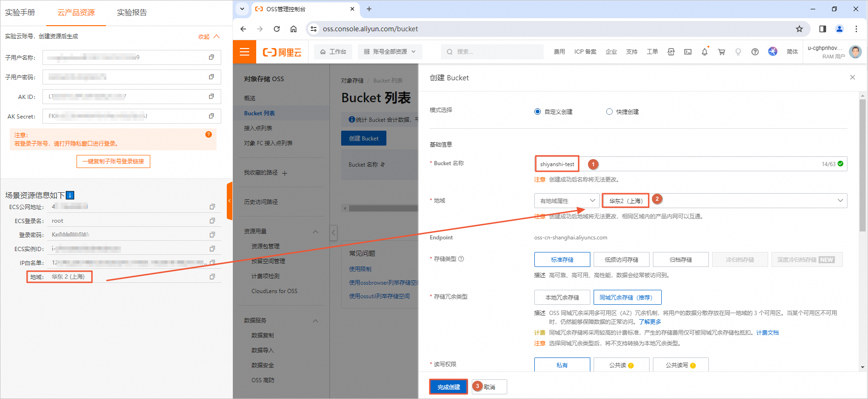The height and width of the screenshot is (399, 868).
Task: Collapse the lab panel with orange handle
Action: (x=230, y=201)
